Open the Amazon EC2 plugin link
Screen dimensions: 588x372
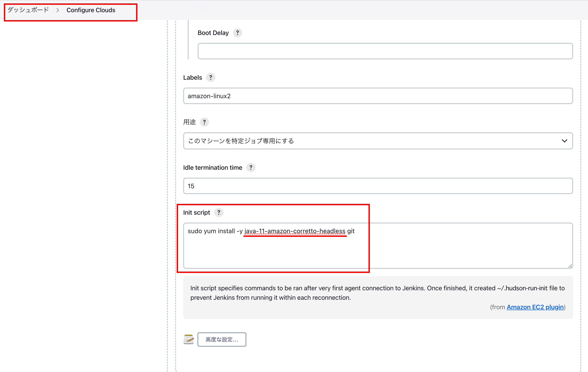(x=535, y=307)
